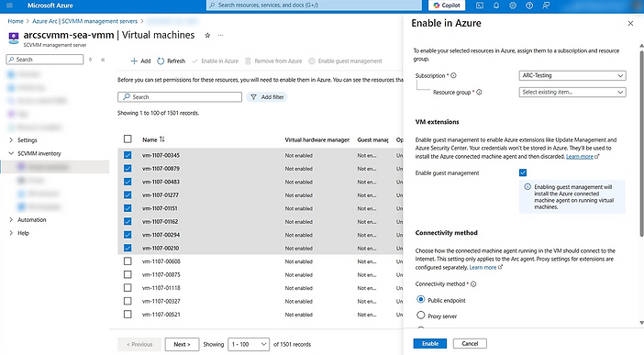
Task: Click the Previous page button
Action: pyautogui.click(x=139, y=344)
